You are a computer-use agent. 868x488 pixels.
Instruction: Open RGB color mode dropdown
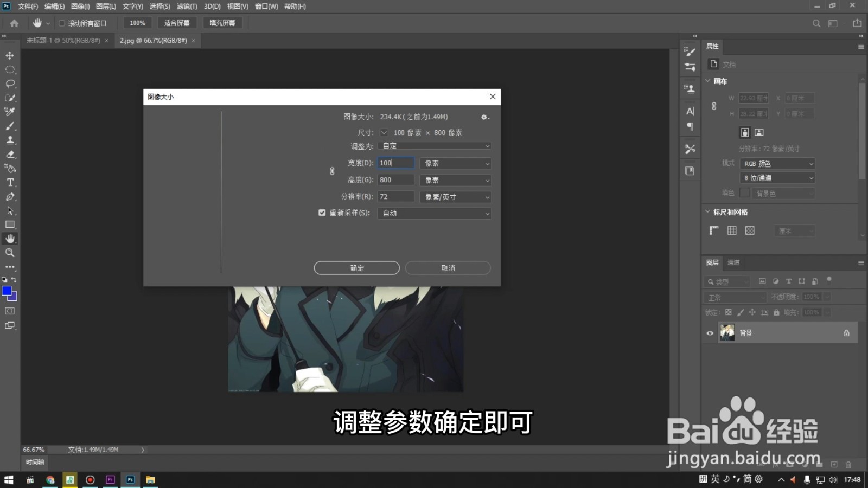point(777,164)
